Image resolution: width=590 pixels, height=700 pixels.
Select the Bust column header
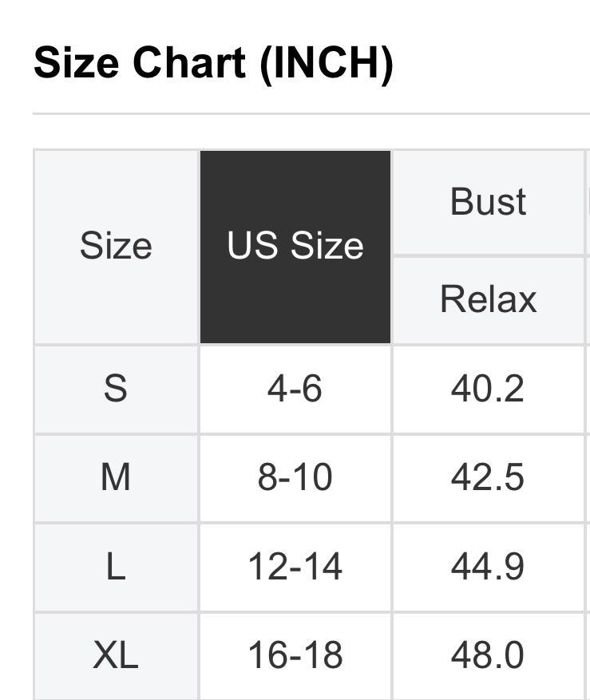pos(489,202)
